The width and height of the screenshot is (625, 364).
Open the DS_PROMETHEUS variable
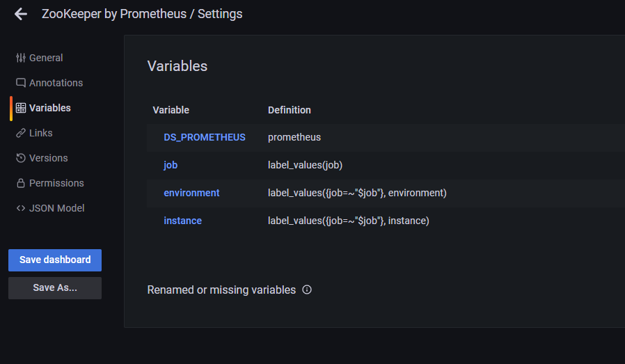click(205, 137)
